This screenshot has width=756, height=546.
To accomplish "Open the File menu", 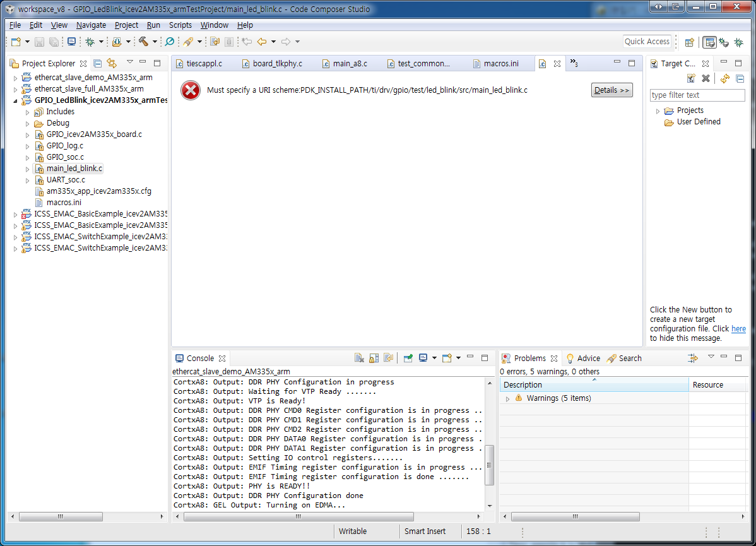I will click(15, 25).
